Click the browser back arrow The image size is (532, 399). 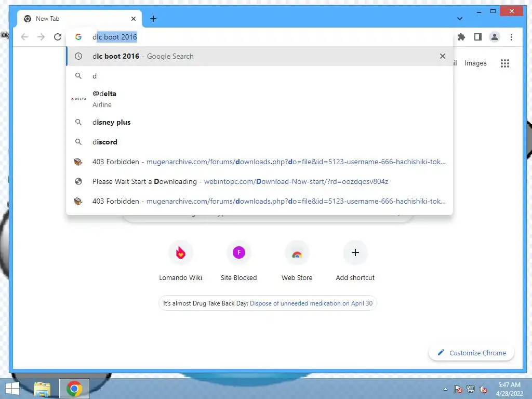point(24,37)
